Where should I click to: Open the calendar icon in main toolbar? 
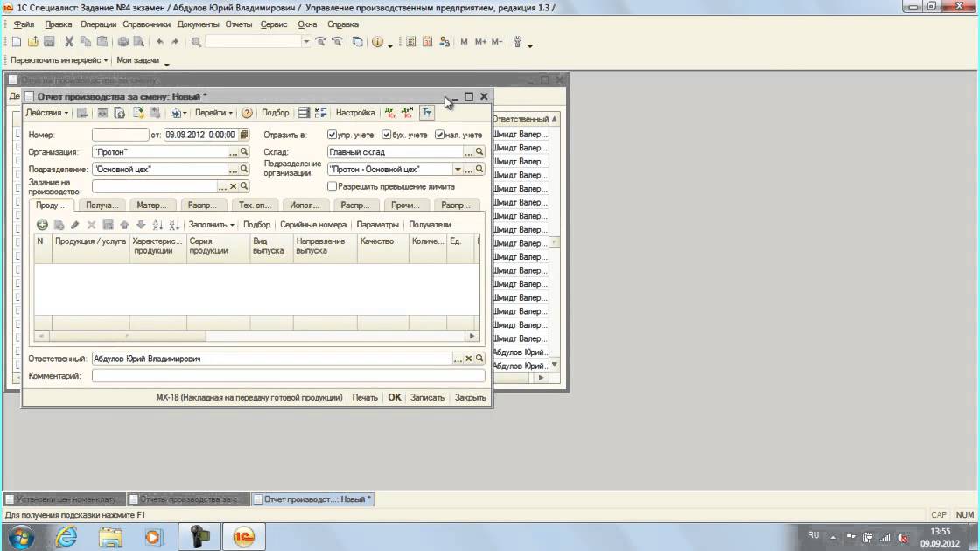pyautogui.click(x=428, y=42)
